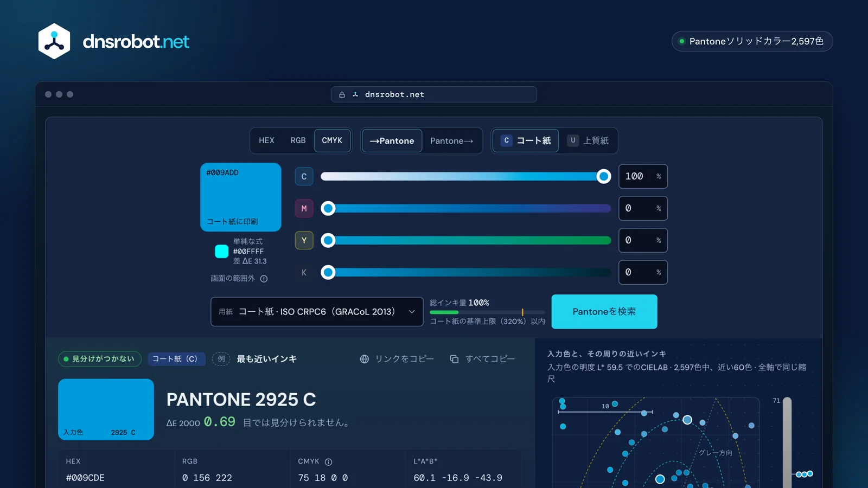Select the CMYK input tab
Image resolution: width=868 pixels, height=488 pixels.
pos(332,140)
